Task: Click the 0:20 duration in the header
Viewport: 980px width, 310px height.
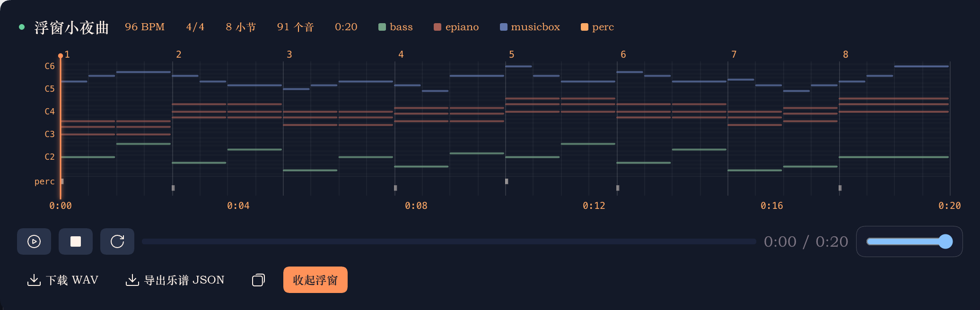Action: click(346, 27)
